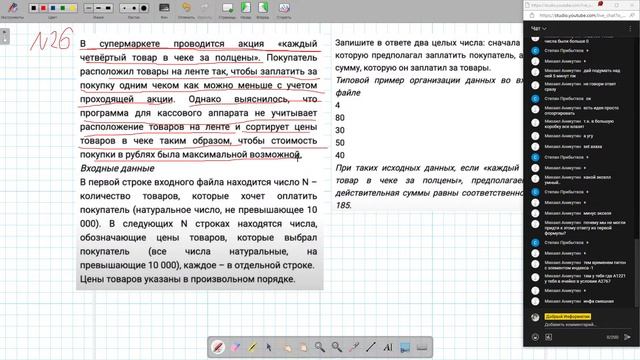Image resolution: width=640 pixels, height=360 pixels.
Task: Select the Zoom out magnifier
Action: [x=337, y=347]
